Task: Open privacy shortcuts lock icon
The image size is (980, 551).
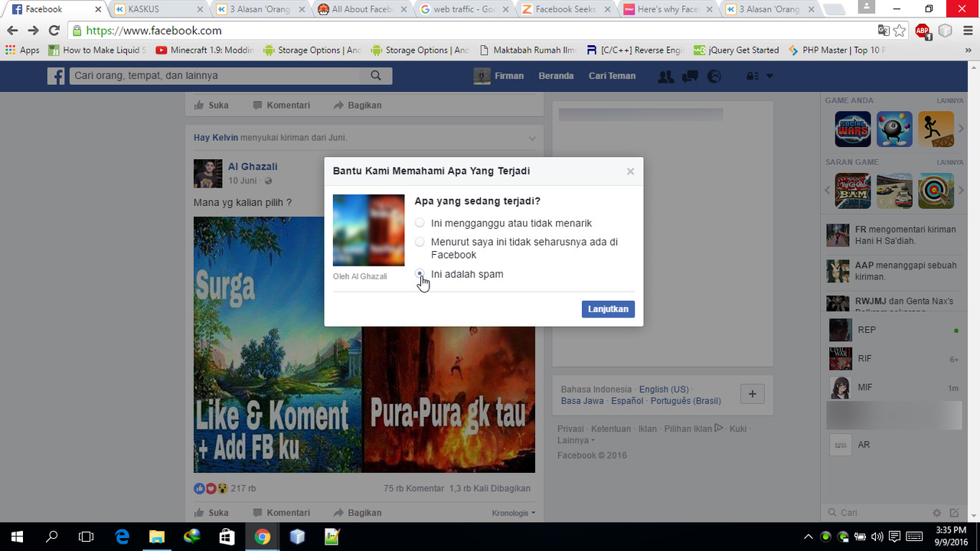Action: point(752,77)
